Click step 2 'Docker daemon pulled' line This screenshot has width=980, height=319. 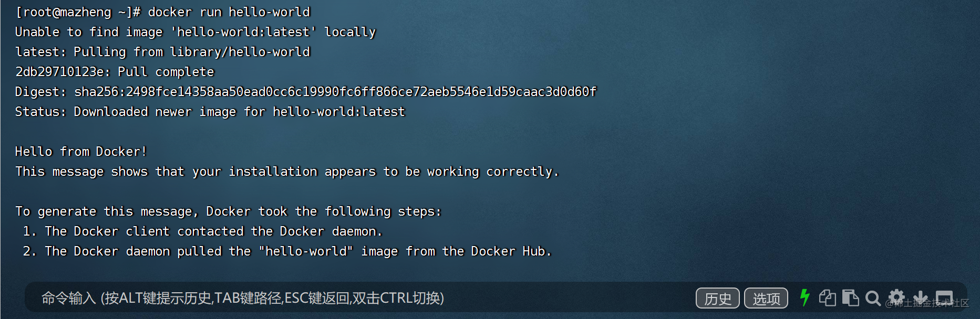tap(287, 251)
